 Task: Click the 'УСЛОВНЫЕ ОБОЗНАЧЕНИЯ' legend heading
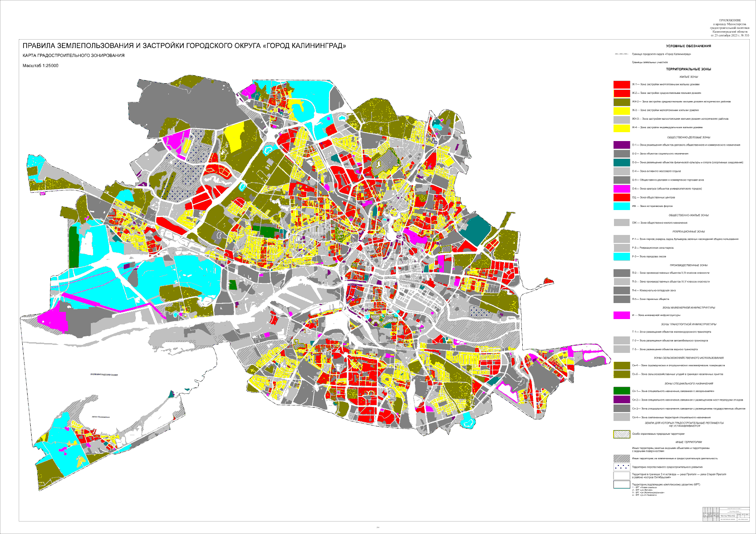688,46
